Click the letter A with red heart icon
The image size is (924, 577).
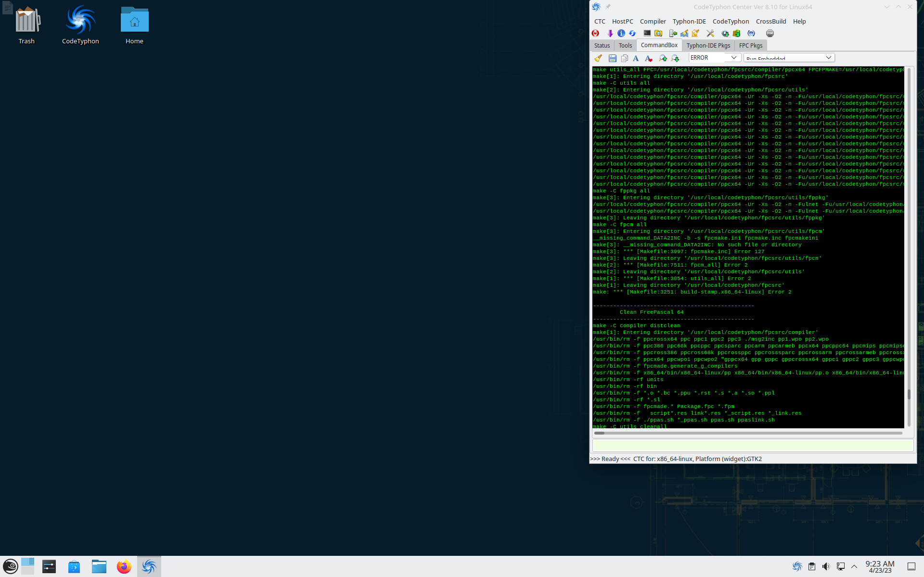(648, 58)
